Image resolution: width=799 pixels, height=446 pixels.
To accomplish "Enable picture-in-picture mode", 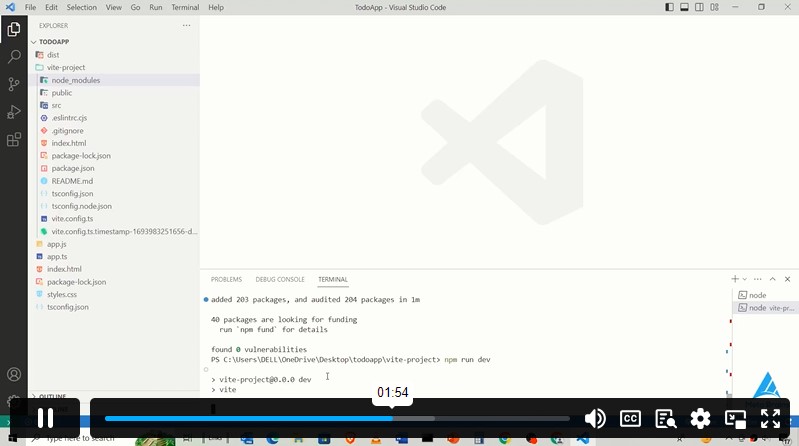I will (x=735, y=419).
